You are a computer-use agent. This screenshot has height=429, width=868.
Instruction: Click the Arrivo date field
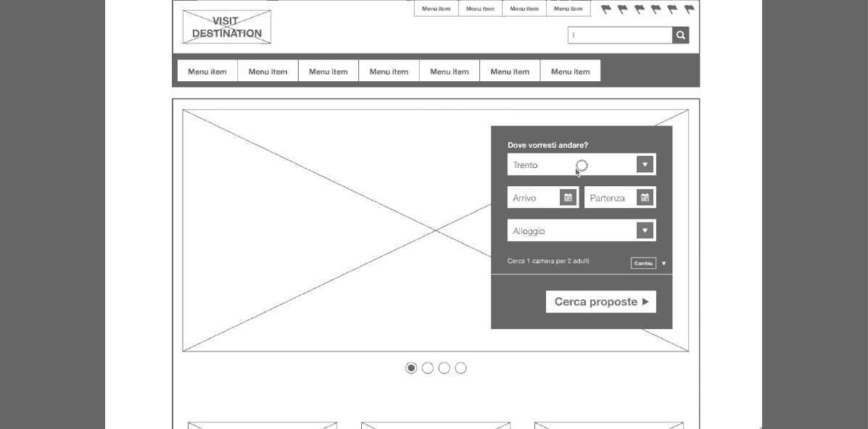[x=543, y=198]
